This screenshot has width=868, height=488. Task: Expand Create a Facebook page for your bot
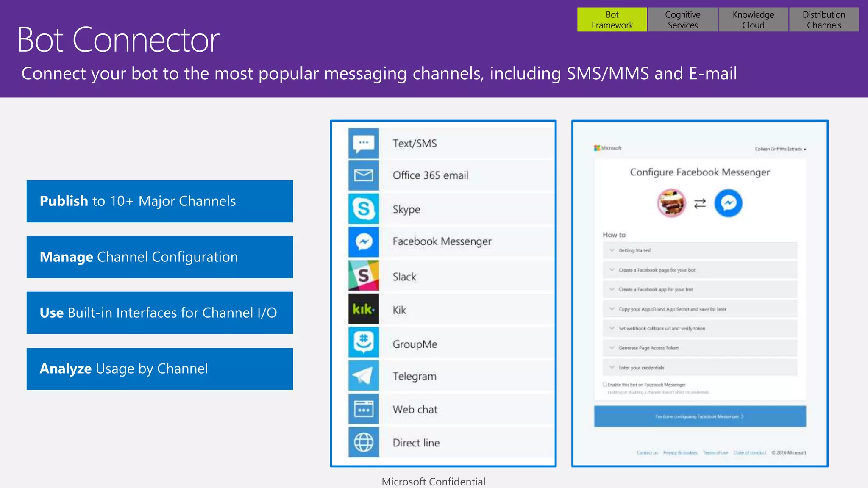(700, 270)
